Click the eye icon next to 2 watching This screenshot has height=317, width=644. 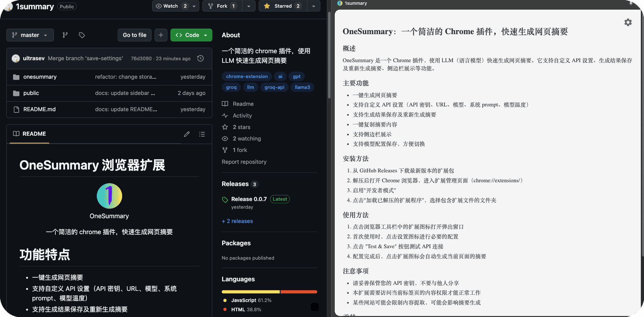pyautogui.click(x=225, y=139)
